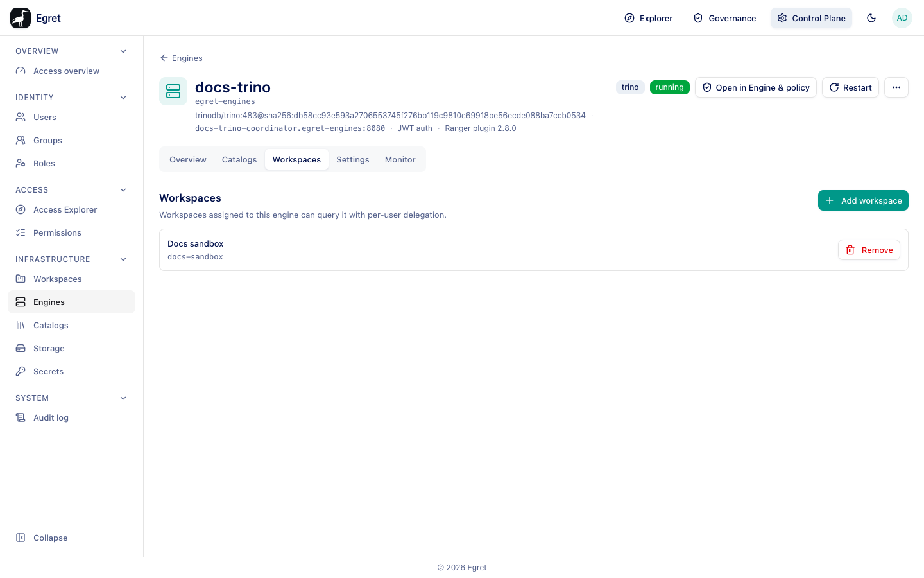Click the Permissions checklist icon
This screenshot has height=578, width=924.
[21, 232]
